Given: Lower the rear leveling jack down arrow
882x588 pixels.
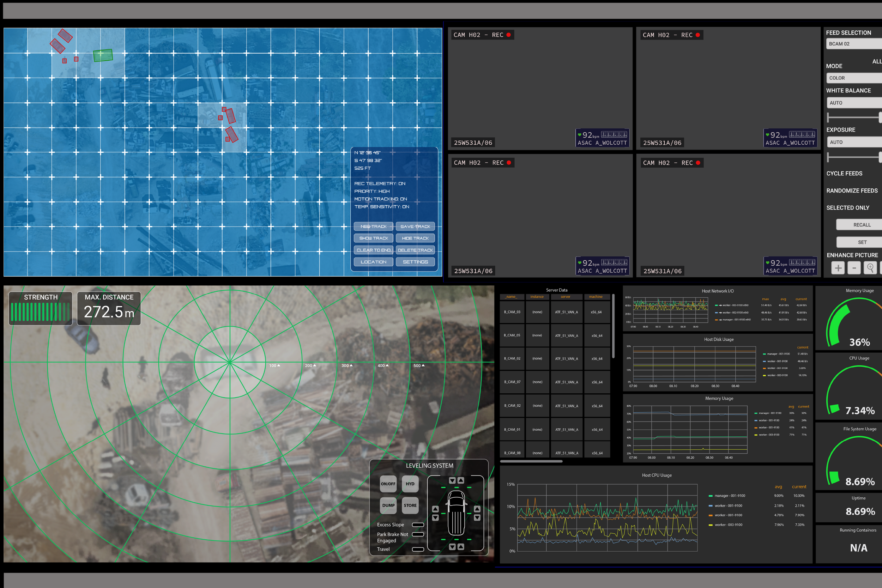Looking at the screenshot, I should coord(452,547).
